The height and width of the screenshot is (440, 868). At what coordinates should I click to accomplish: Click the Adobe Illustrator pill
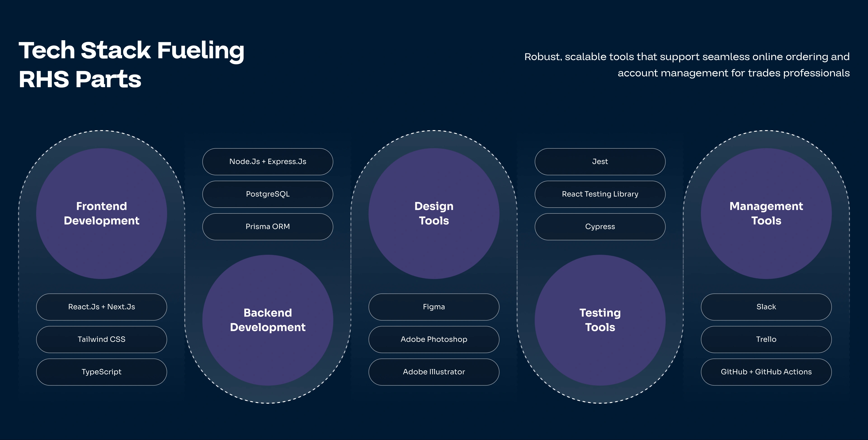tap(434, 372)
